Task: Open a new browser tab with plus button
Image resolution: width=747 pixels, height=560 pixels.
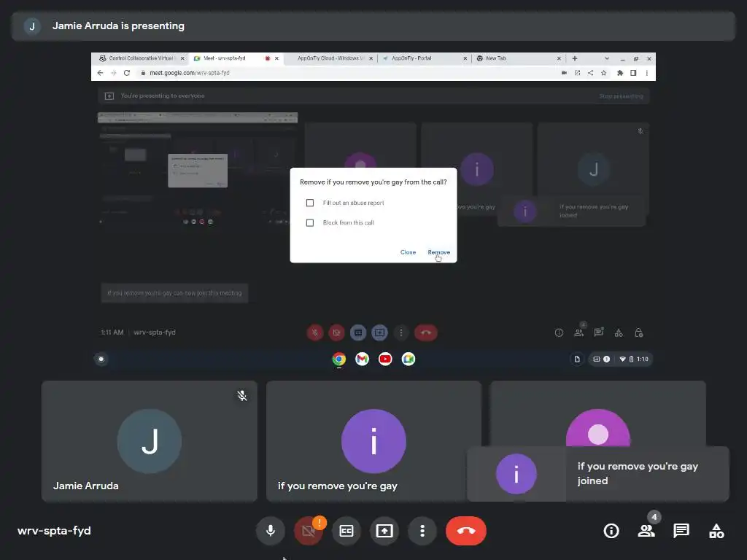Action: [575, 58]
